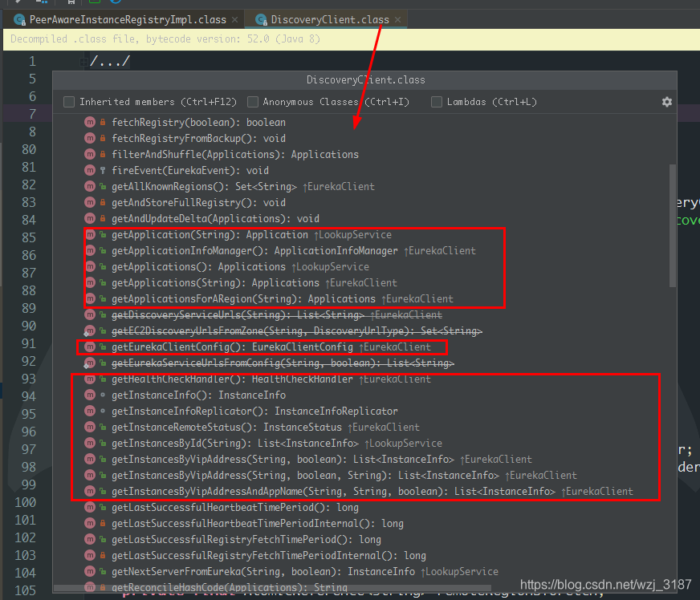Select getApplication(String): Application

coord(252,235)
